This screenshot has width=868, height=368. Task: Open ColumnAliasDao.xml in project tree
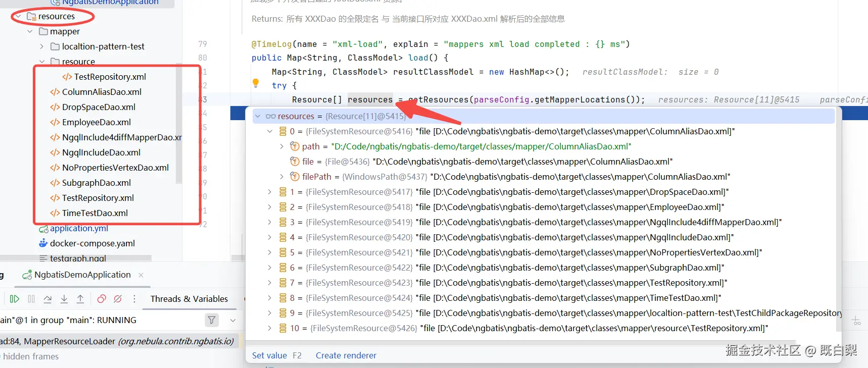point(102,92)
